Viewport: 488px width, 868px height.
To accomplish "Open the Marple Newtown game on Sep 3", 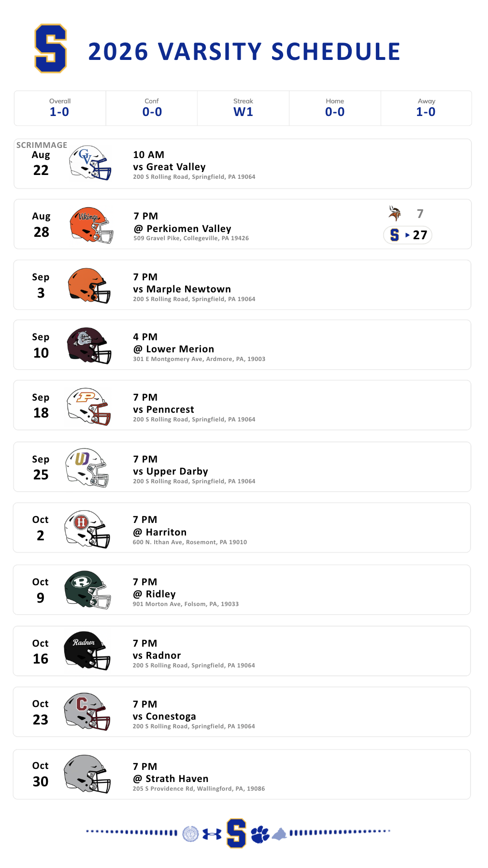I will tap(242, 285).
